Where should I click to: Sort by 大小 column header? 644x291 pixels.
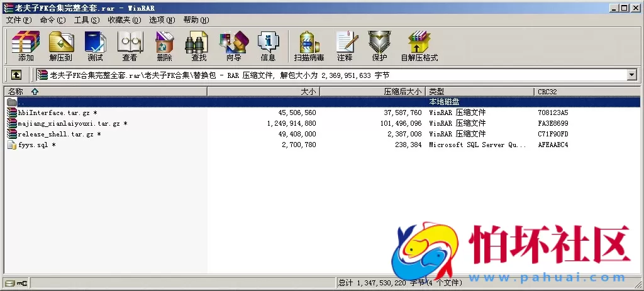click(x=264, y=92)
